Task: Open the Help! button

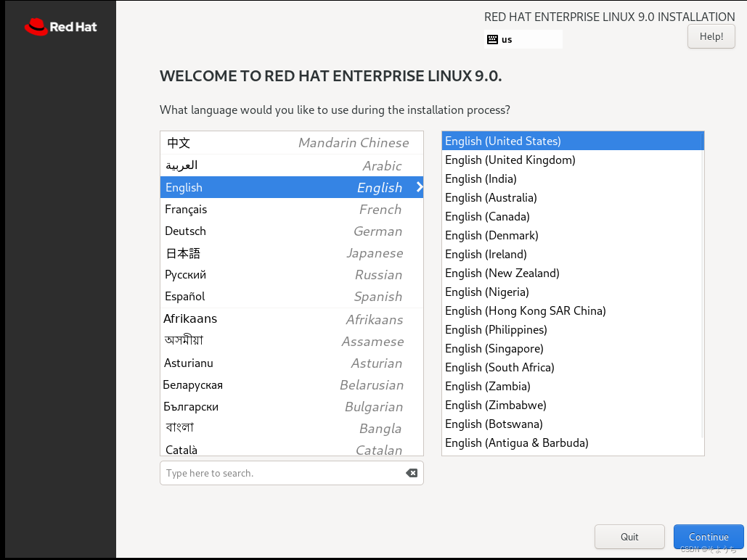Action: [x=711, y=36]
